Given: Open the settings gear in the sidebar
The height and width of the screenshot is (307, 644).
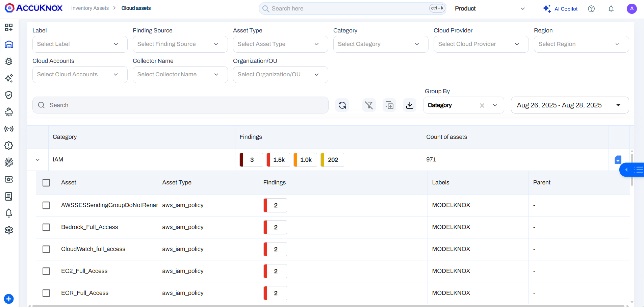Looking at the screenshot, I should [9, 230].
